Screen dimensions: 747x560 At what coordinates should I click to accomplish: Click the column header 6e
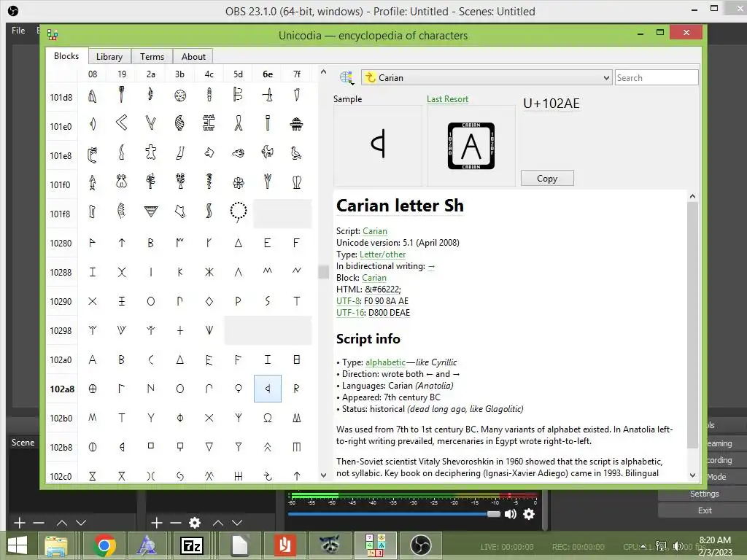(x=268, y=74)
